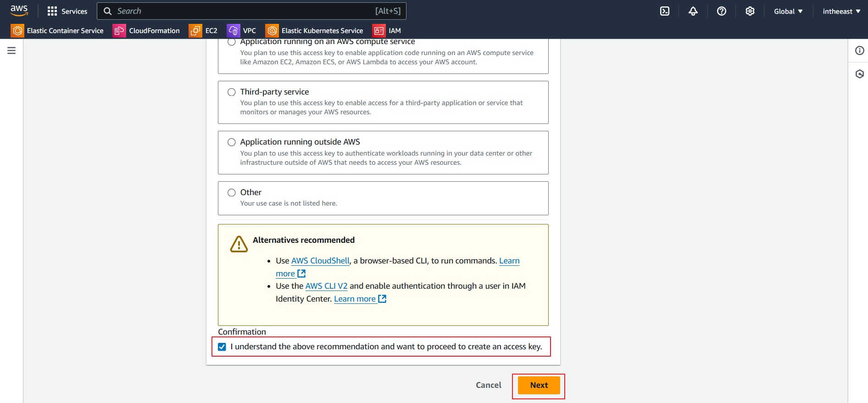Select Application running on AWS compute service

pyautogui.click(x=232, y=42)
